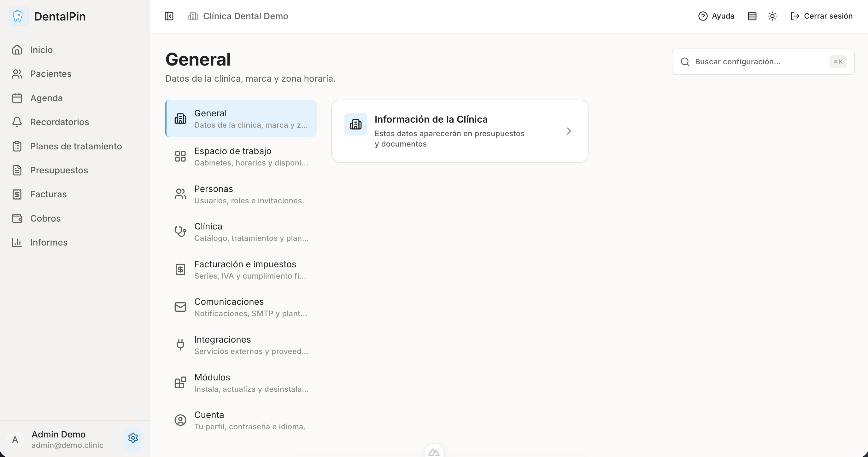Image resolution: width=868 pixels, height=457 pixels.
Task: Click the Recordatorios bell icon
Action: click(x=17, y=122)
